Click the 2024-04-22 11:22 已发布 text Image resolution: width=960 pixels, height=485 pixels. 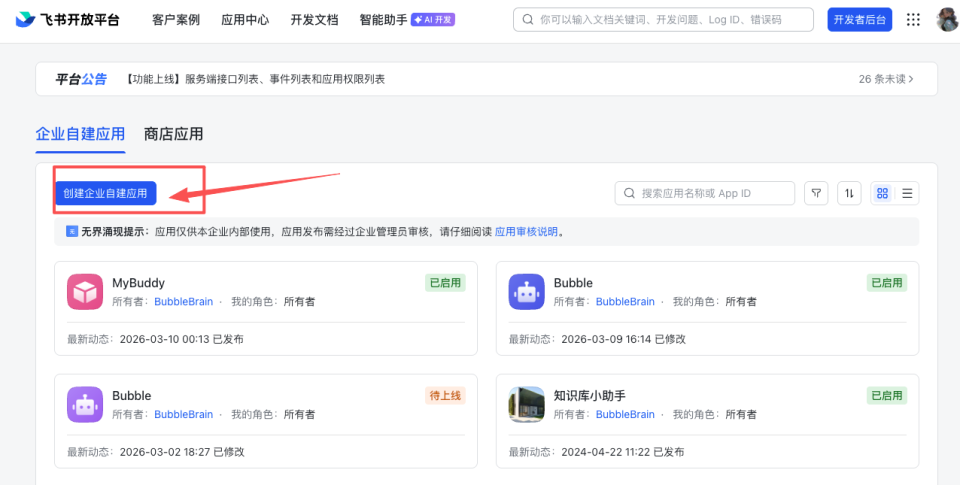coord(623,452)
